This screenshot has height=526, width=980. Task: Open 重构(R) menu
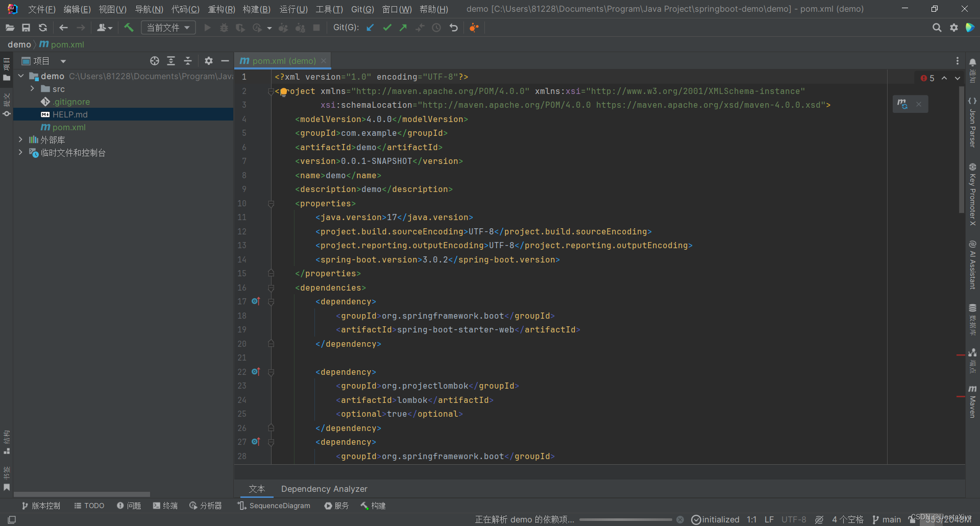point(222,9)
